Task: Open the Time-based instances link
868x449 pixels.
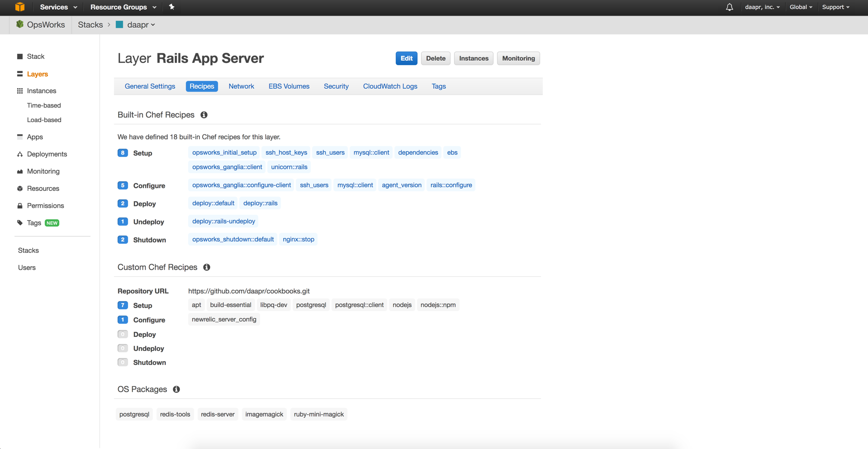Action: pos(44,105)
